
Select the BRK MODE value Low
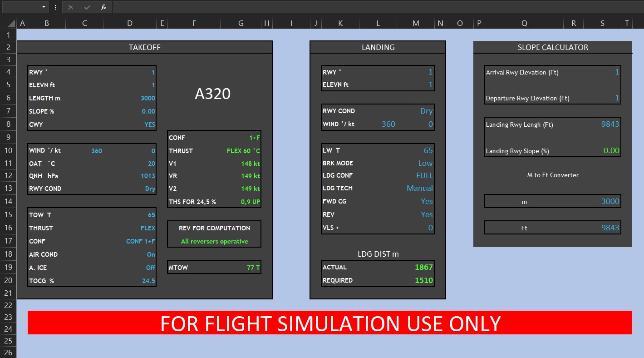tap(426, 163)
